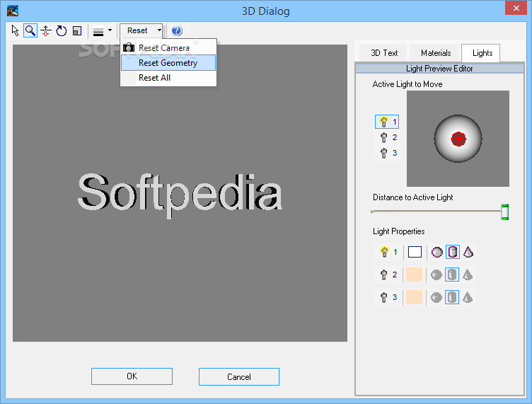Viewport: 532px width, 404px height.
Task: Select active light 2 to move
Action: [387, 137]
